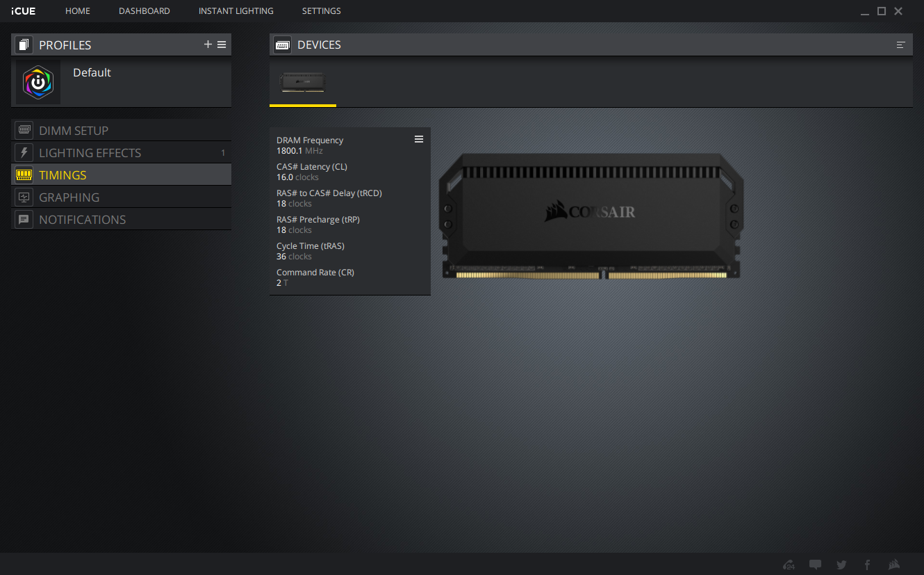Click the Lighting Effects bolt icon
Screen dimensions: 924x575
pos(24,152)
